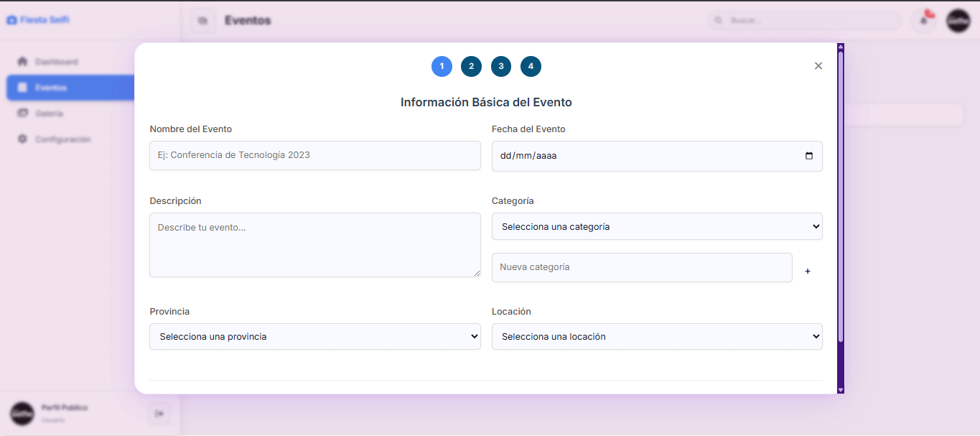Add a category with the plus button
The width and height of the screenshot is (980, 436).
pyautogui.click(x=807, y=271)
